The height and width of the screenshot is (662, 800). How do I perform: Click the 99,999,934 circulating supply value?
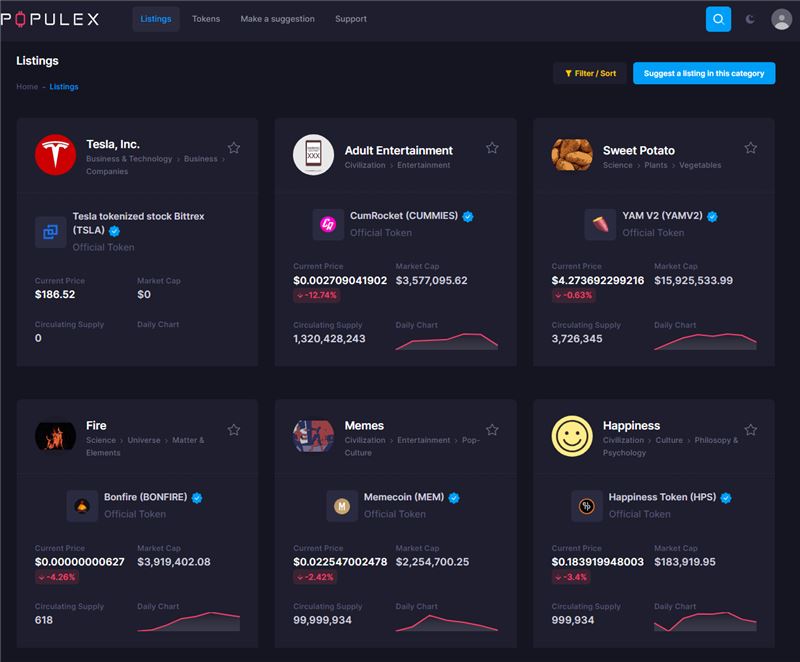click(x=322, y=620)
